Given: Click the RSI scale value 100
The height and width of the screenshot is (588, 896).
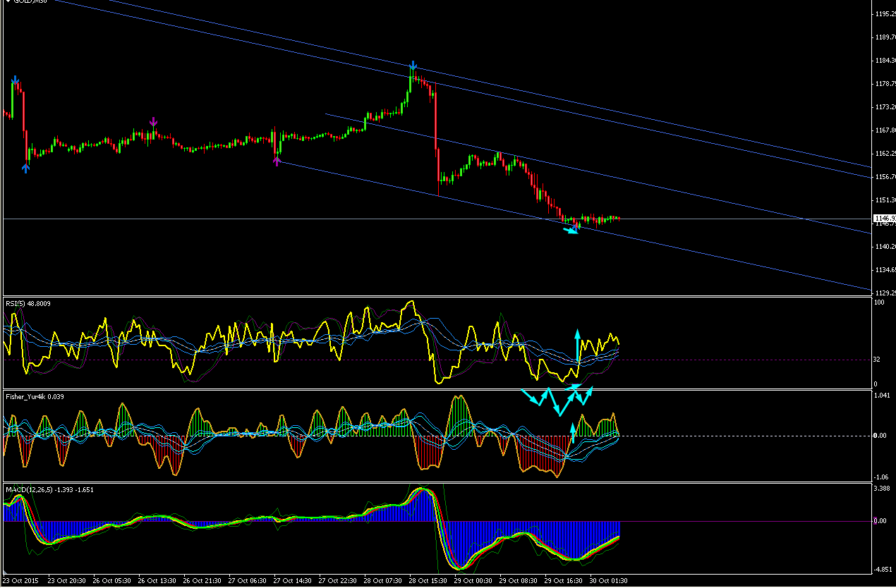Looking at the screenshot, I should 879,302.
